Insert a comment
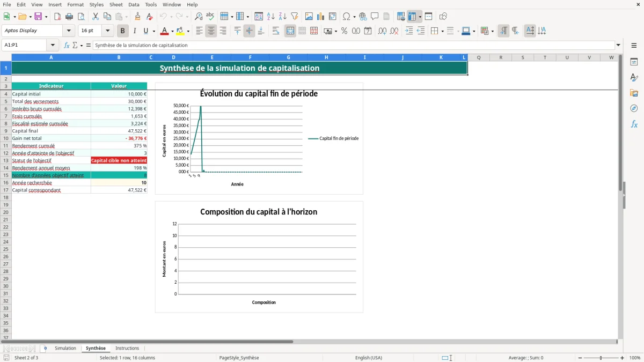The image size is (644, 362). tap(375, 17)
